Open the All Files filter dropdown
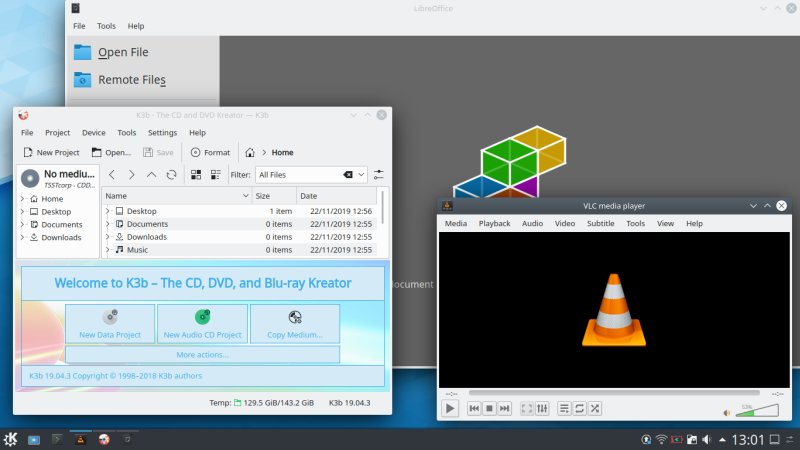Viewport: 800px width, 450px height. 361,174
